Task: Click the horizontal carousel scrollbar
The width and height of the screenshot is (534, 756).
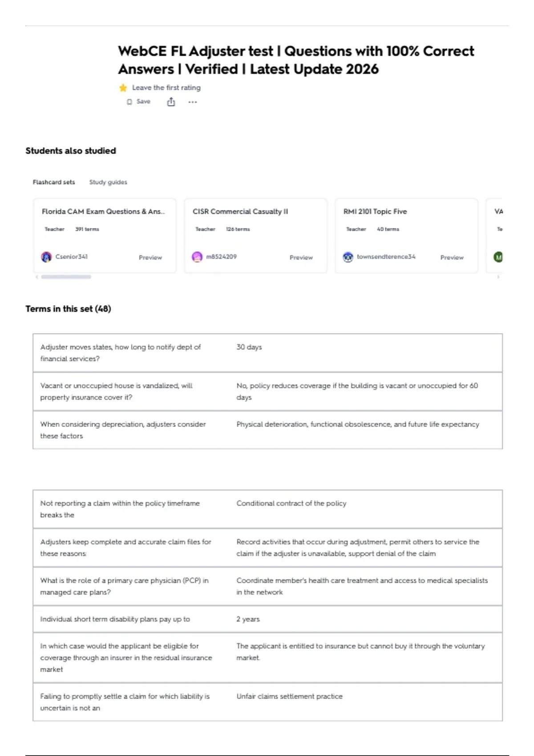Action: click(66, 277)
